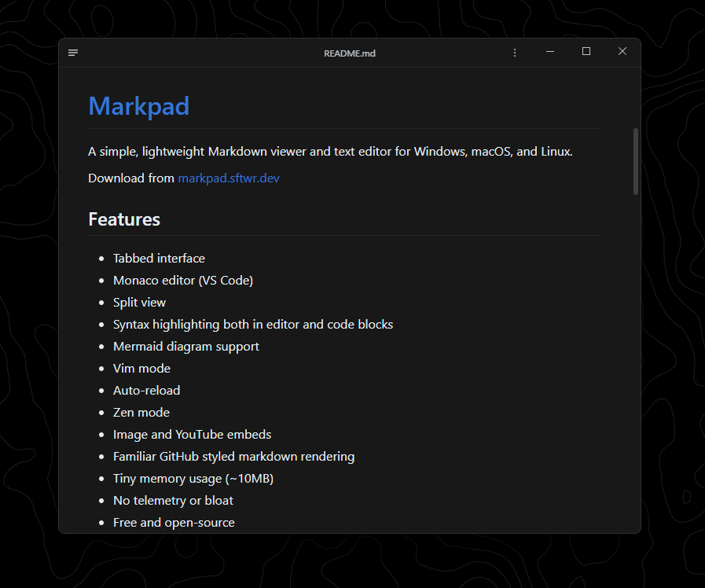This screenshot has width=705, height=588.
Task: Select the Image and YouTube embeds bullet
Action: [x=192, y=434]
